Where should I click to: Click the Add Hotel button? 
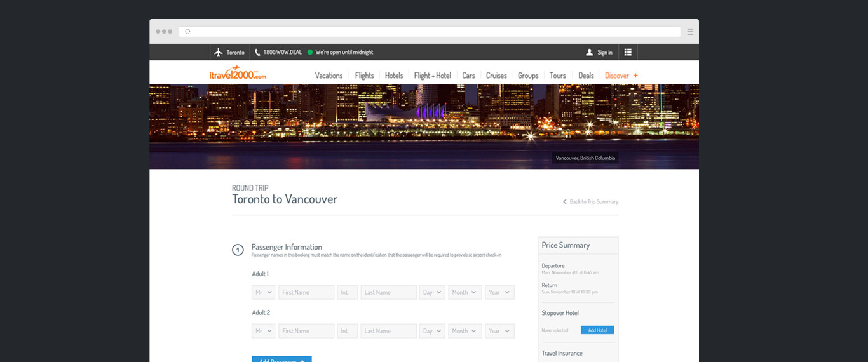(597, 330)
